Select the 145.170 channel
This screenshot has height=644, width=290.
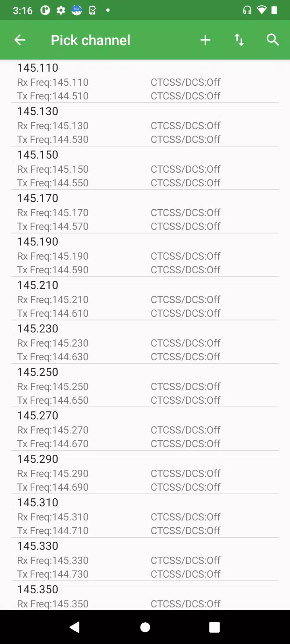tap(145, 212)
